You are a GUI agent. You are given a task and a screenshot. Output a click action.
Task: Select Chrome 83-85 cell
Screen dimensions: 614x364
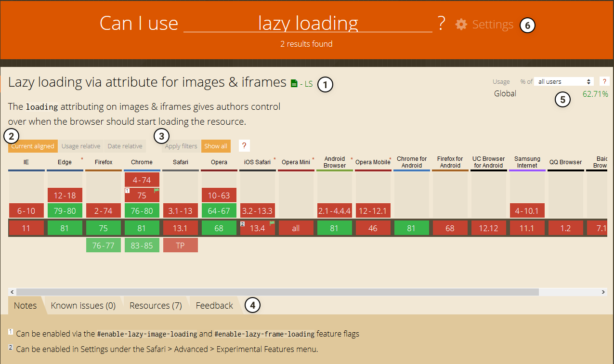click(x=142, y=245)
